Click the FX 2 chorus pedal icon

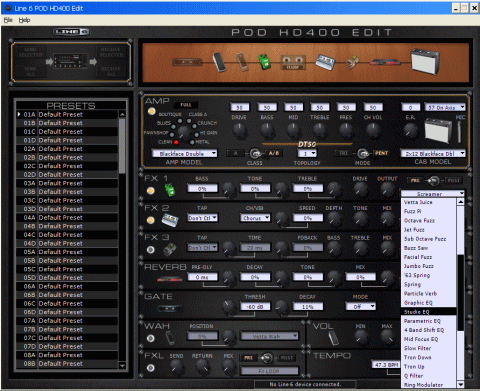[170, 220]
